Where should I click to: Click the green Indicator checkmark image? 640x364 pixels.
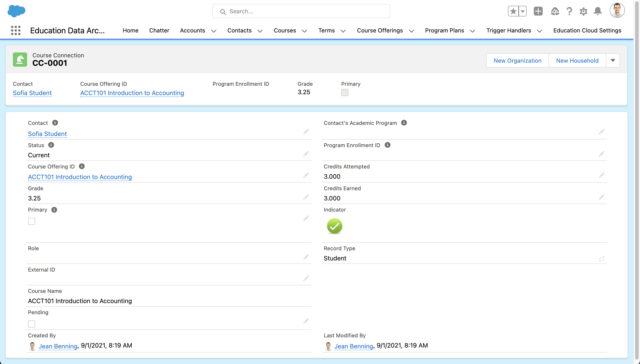334,226
